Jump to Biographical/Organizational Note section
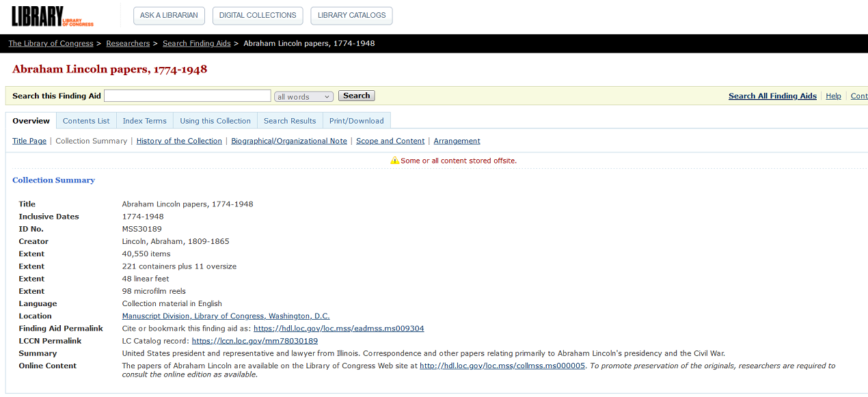This screenshot has height=397, width=868. point(289,141)
